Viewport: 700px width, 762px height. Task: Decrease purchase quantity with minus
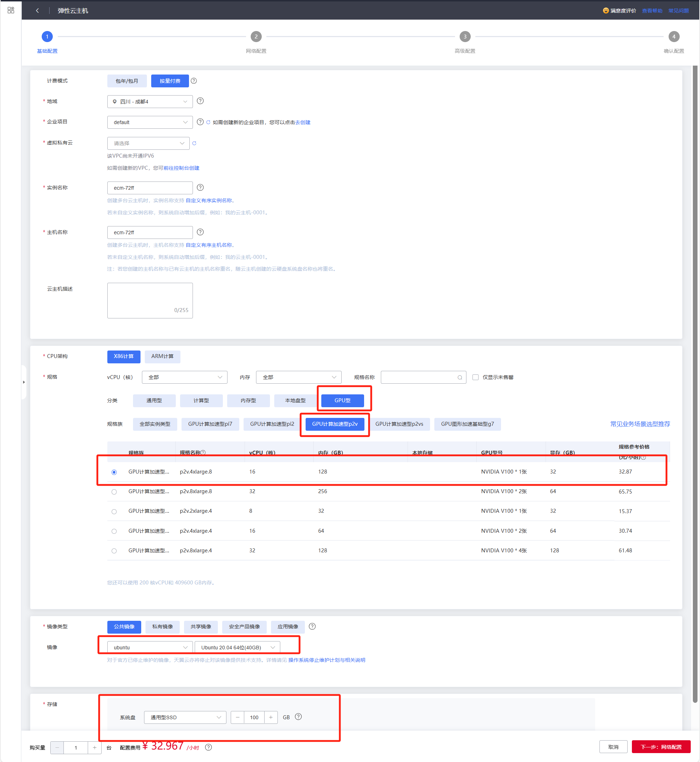pyautogui.click(x=57, y=748)
